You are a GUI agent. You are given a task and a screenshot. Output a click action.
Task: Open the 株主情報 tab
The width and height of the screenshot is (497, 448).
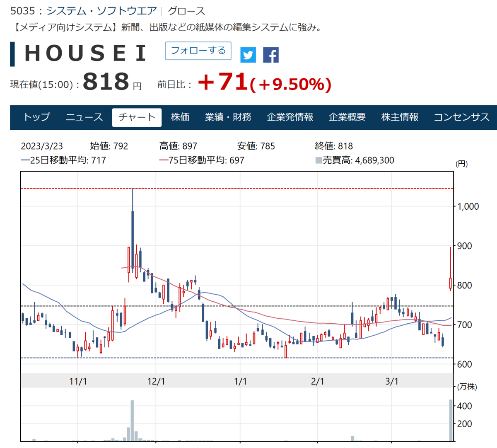(400, 117)
